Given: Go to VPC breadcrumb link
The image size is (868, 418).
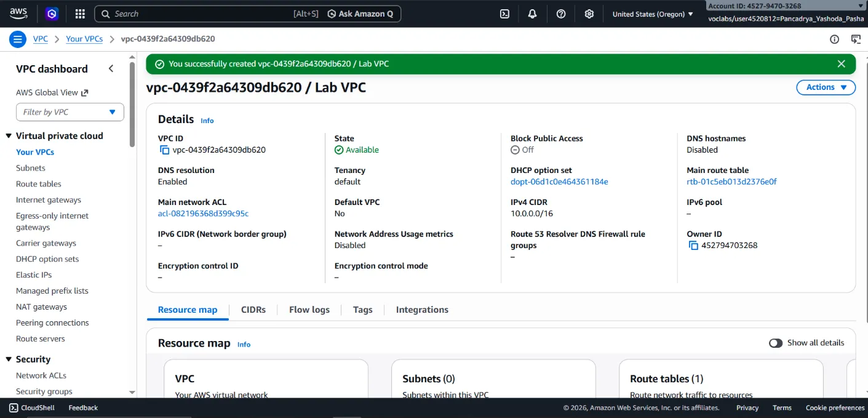Looking at the screenshot, I should tap(41, 39).
